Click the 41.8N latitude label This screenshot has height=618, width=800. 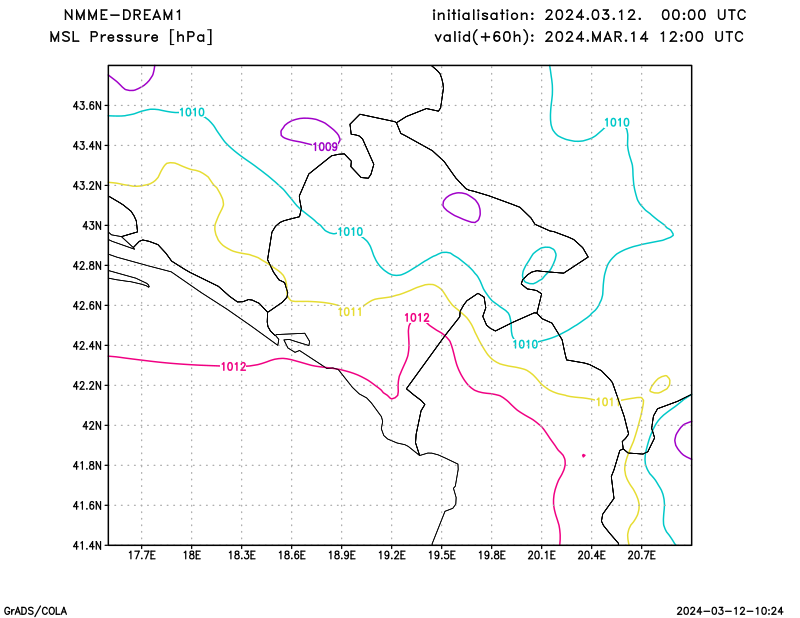pyautogui.click(x=87, y=465)
